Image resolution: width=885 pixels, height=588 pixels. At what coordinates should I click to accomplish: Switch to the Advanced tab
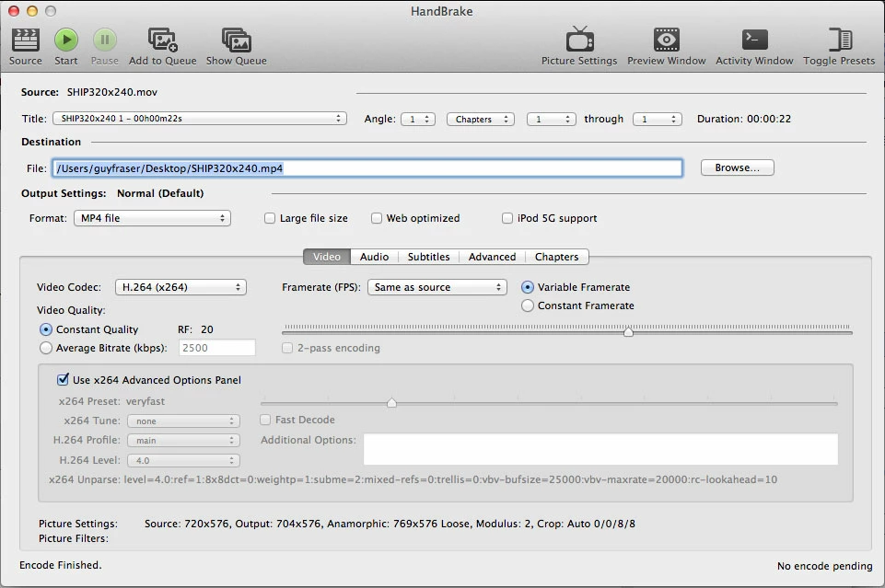tap(492, 257)
